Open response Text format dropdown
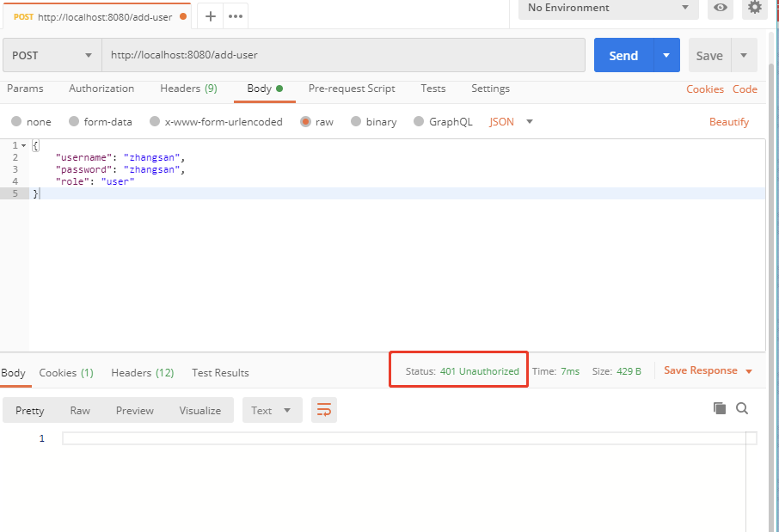The height and width of the screenshot is (532, 779). click(x=273, y=410)
